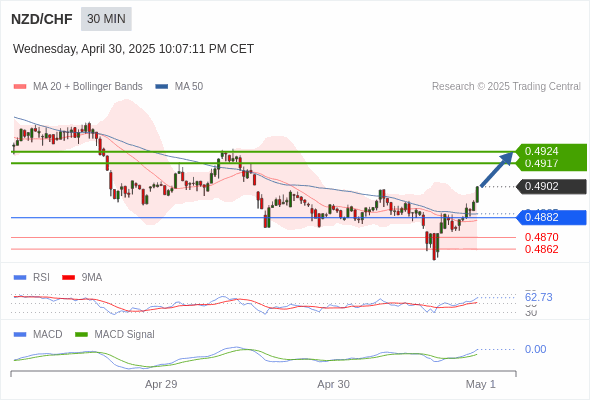590x400 pixels.
Task: Click the 0.4862 red support label
Action: 541,249
